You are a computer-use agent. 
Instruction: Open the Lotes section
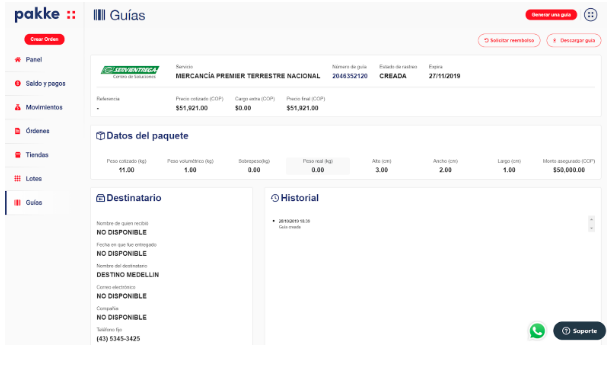(x=34, y=179)
